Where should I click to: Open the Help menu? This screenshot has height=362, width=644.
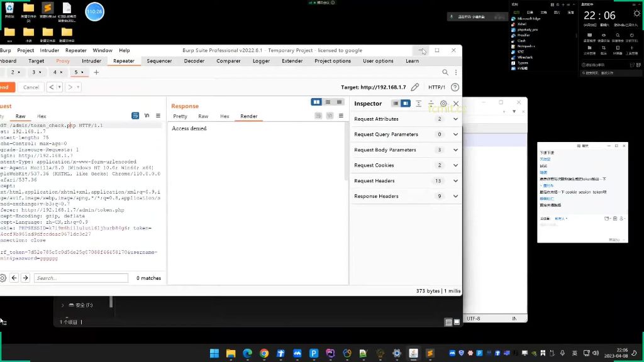pyautogui.click(x=125, y=50)
